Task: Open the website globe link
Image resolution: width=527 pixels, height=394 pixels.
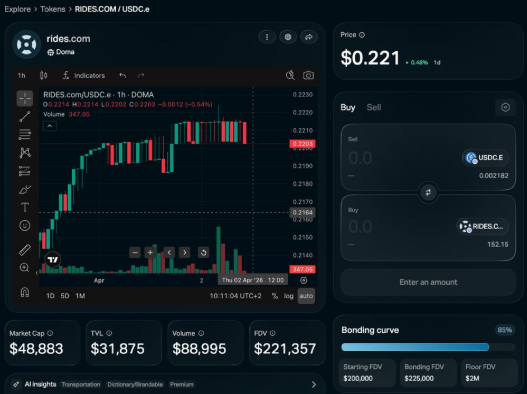Action: click(288, 37)
